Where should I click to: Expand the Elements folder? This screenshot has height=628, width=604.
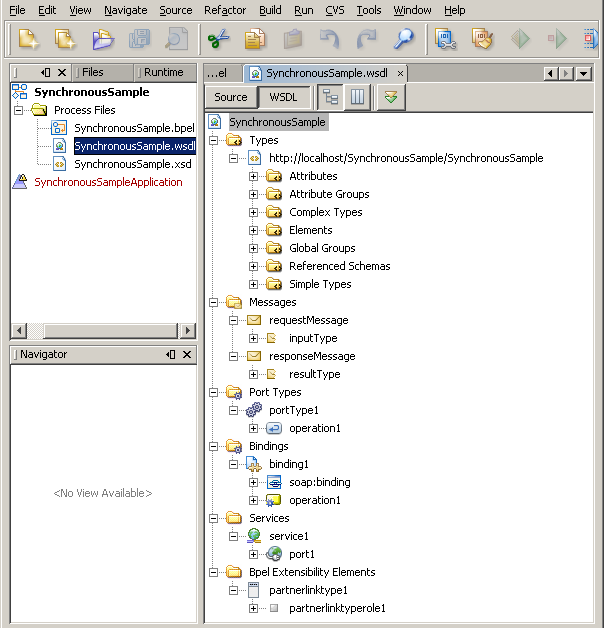click(x=253, y=230)
